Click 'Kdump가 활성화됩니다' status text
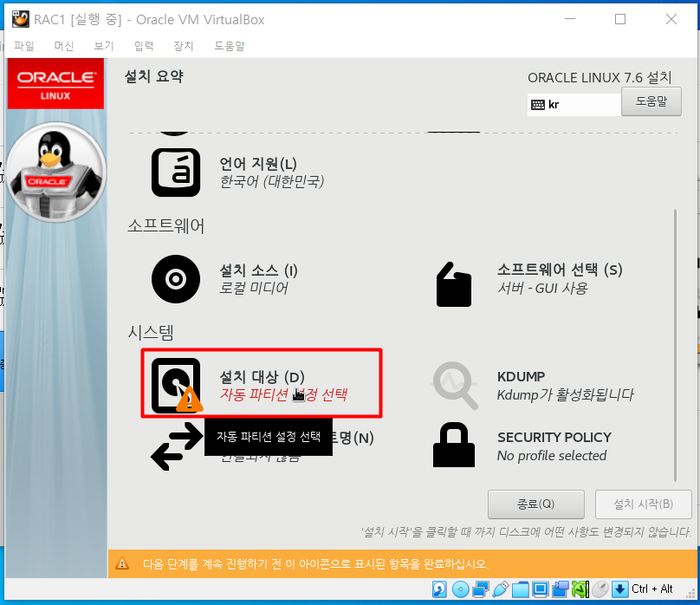 point(565,394)
